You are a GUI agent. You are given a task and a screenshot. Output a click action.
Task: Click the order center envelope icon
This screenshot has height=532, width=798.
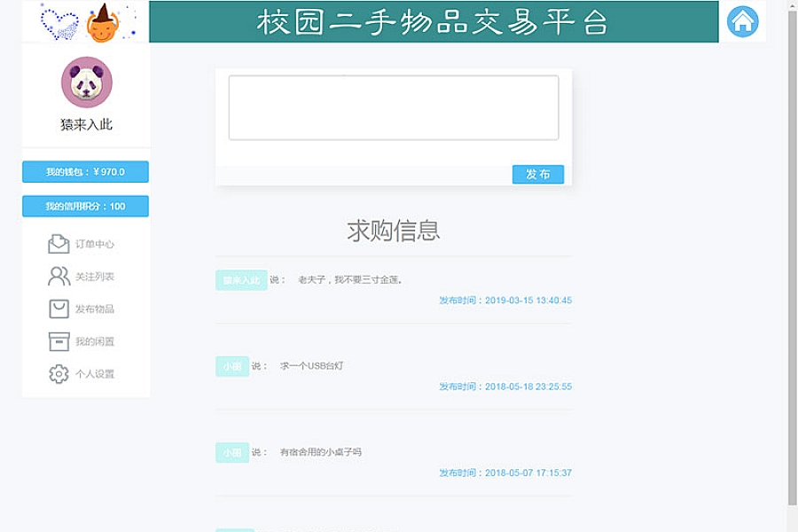click(59, 244)
